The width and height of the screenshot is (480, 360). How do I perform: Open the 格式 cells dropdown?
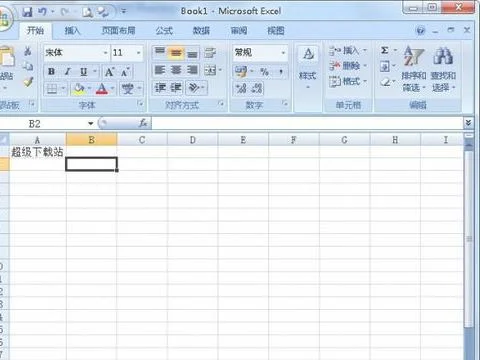point(348,81)
